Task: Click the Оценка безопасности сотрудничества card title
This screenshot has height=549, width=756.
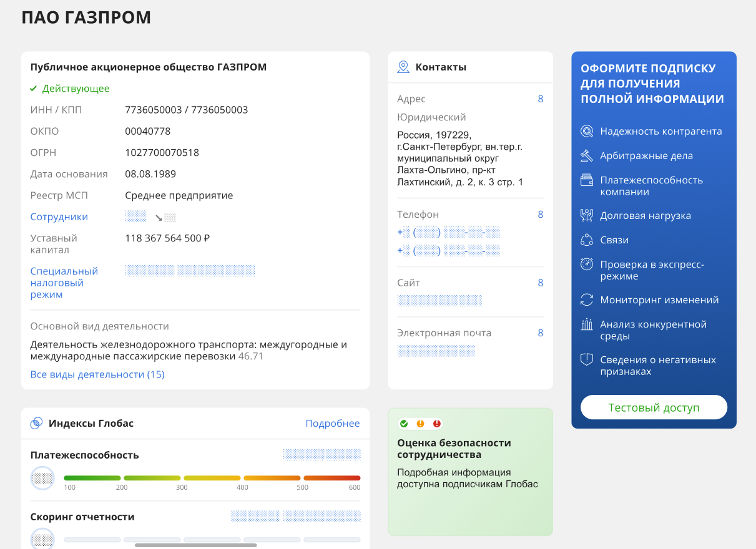Action: (x=454, y=449)
